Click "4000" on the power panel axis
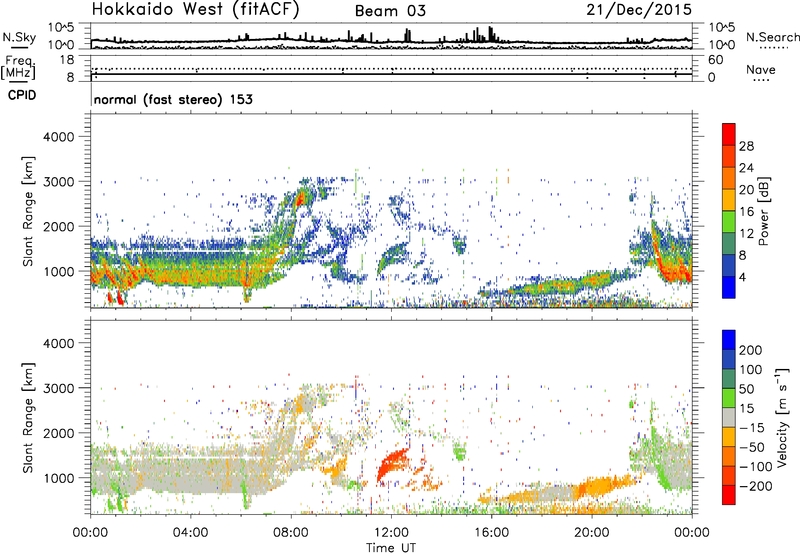This screenshot has width=800, height=554. (59, 137)
